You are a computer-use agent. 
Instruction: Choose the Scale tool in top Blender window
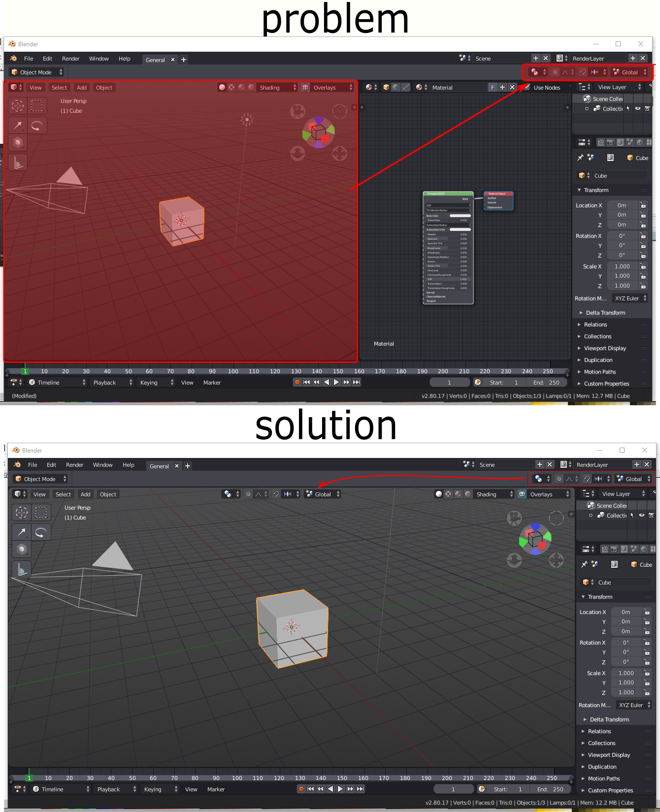[18, 143]
